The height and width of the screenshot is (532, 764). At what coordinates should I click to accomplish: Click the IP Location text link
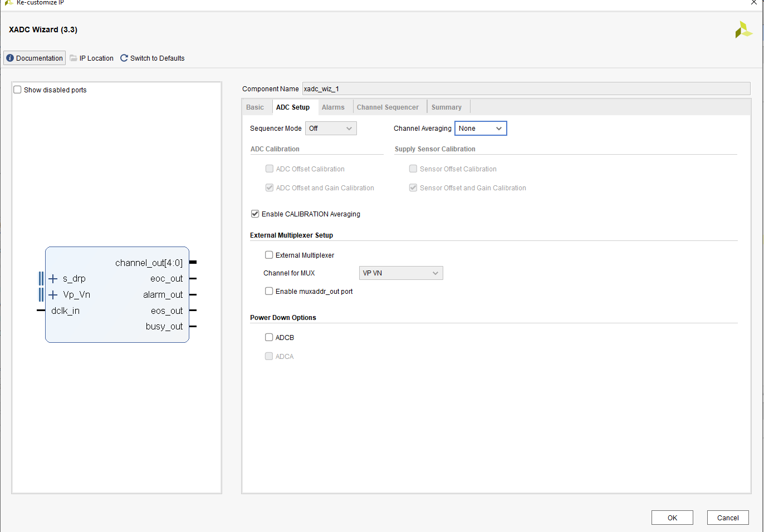tap(96, 58)
